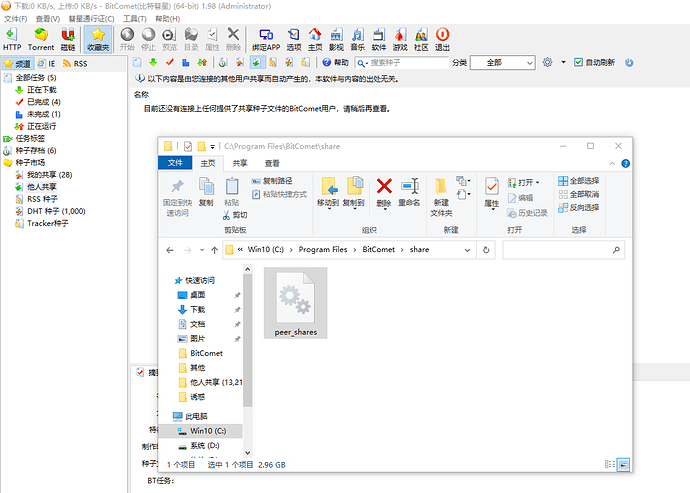Screen dimensions: 690x493
Task: Click 反向选择 invert selection in ribbon
Action: click(x=579, y=207)
